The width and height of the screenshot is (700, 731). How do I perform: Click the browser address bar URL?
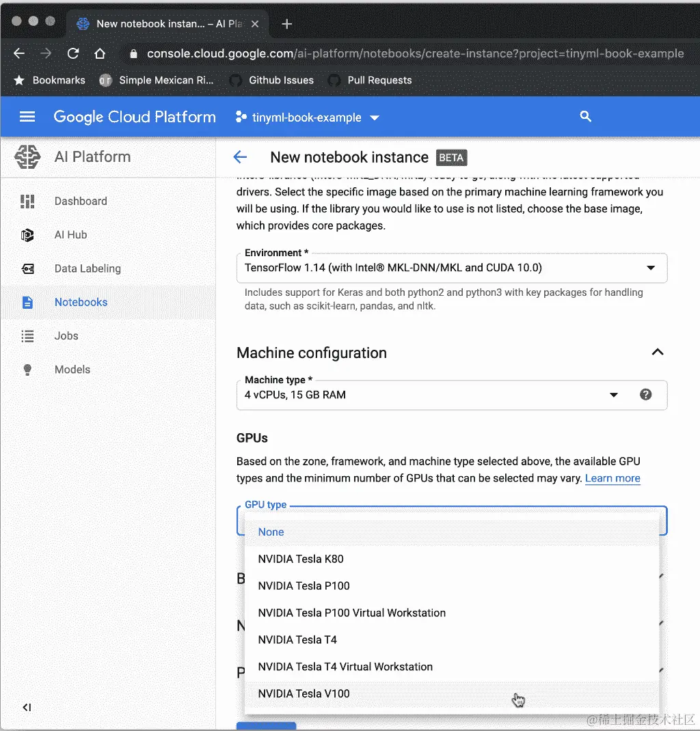click(415, 53)
